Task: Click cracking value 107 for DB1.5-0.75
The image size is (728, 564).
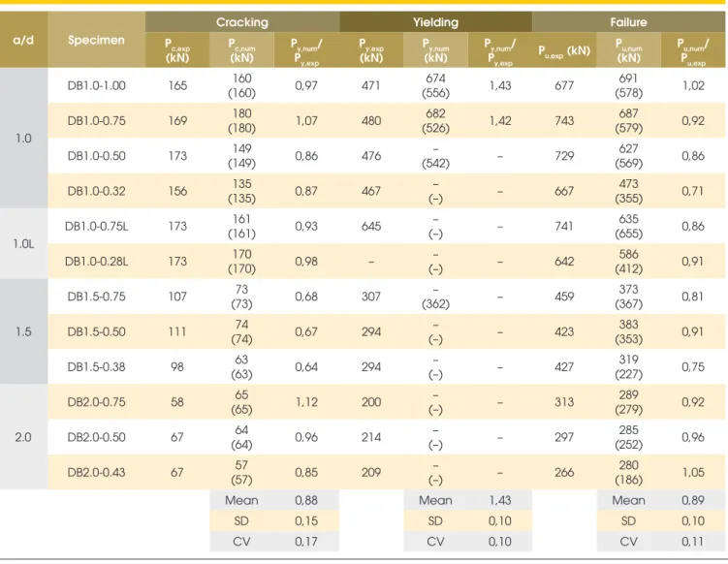Action: 177,297
